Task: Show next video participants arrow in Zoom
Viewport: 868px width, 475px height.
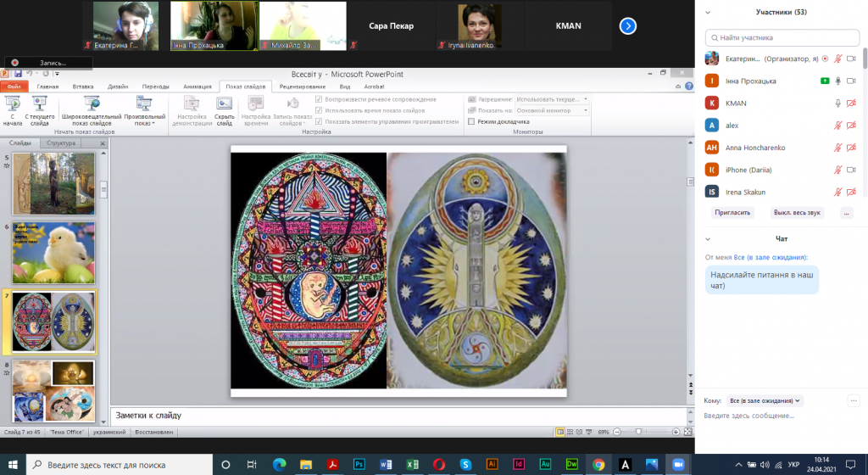Action: point(628,26)
